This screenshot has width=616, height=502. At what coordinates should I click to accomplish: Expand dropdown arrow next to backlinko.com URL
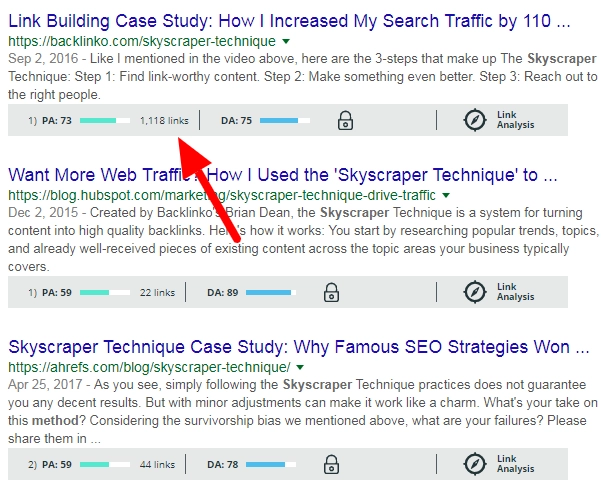click(286, 41)
